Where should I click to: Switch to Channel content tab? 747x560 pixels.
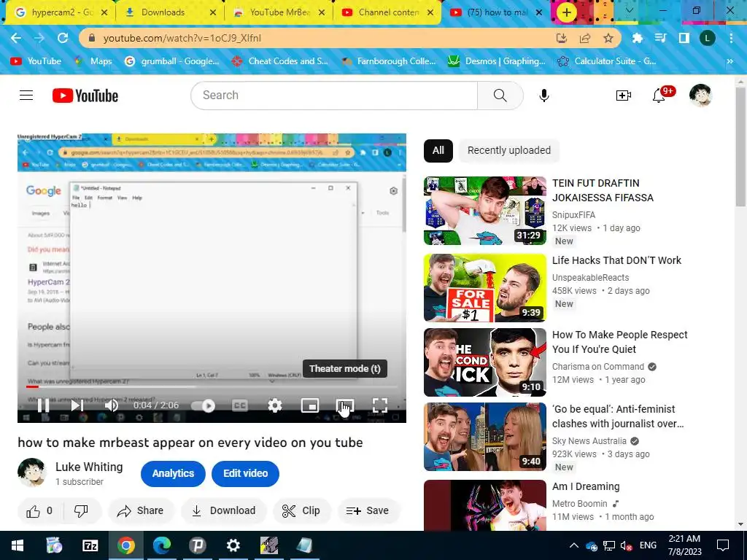[x=388, y=12]
